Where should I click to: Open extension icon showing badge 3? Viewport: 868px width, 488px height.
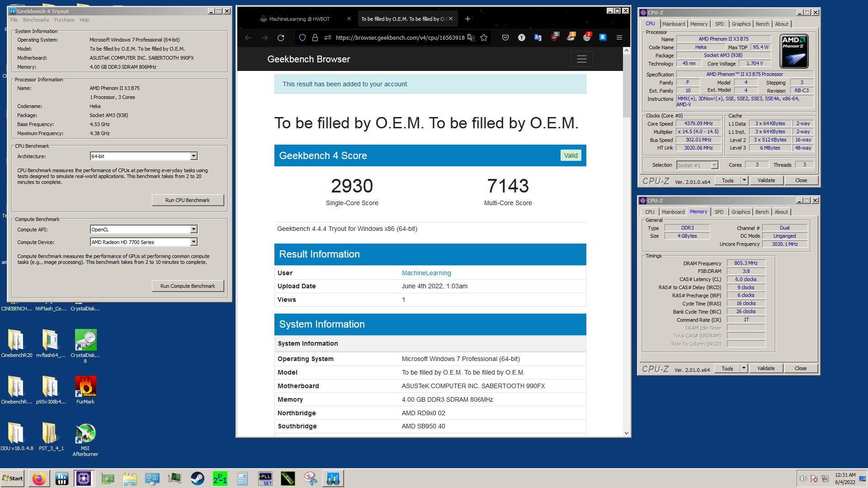(571, 37)
